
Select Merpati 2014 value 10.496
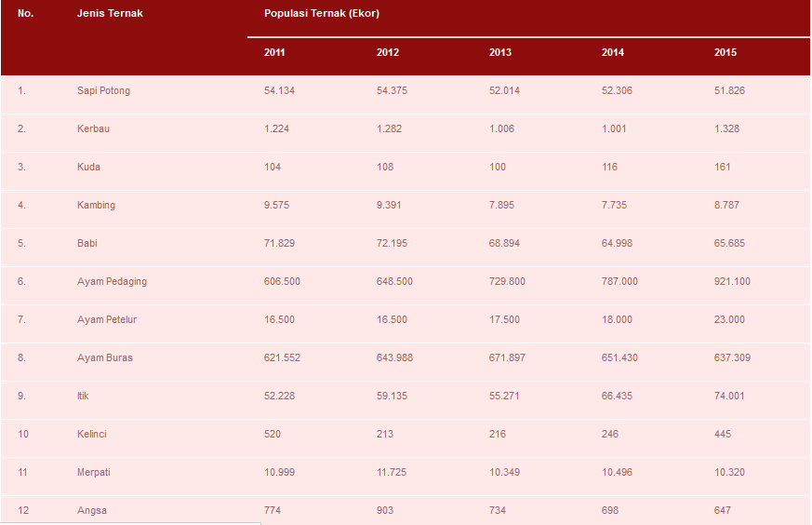(617, 472)
